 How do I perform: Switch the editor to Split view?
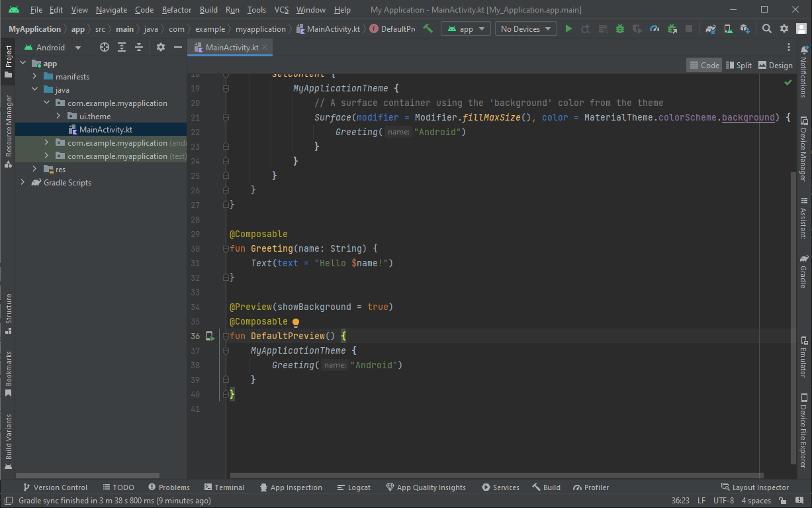click(x=739, y=65)
